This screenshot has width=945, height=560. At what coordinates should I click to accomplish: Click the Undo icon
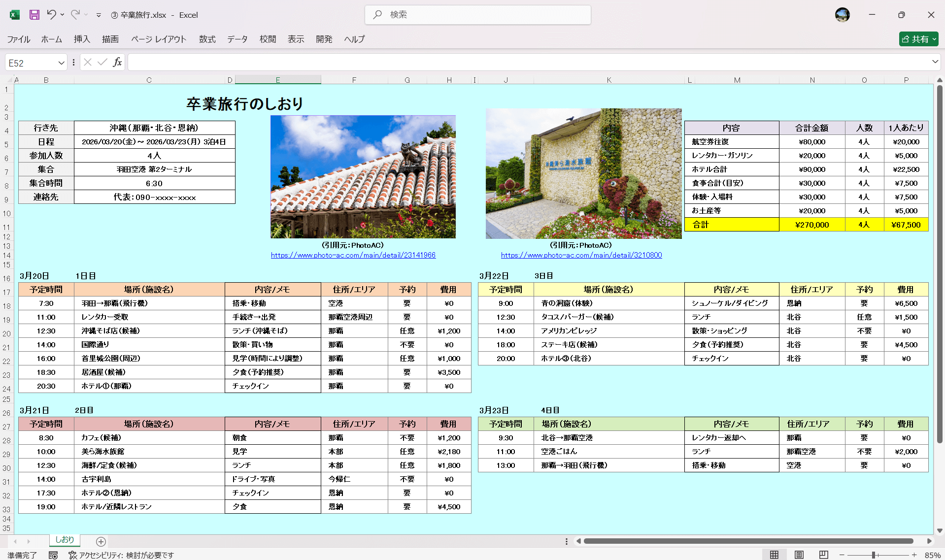(x=52, y=15)
